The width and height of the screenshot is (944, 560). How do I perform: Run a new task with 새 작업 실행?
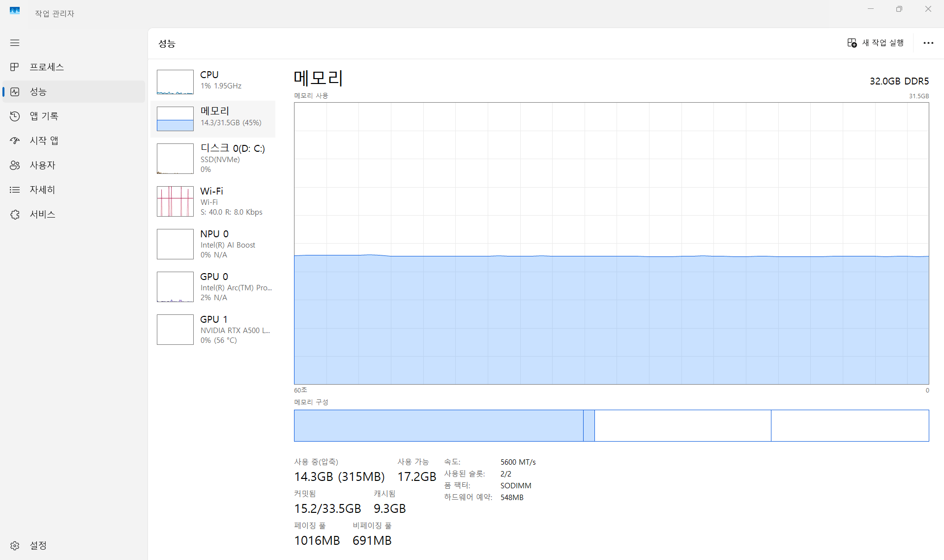876,43
